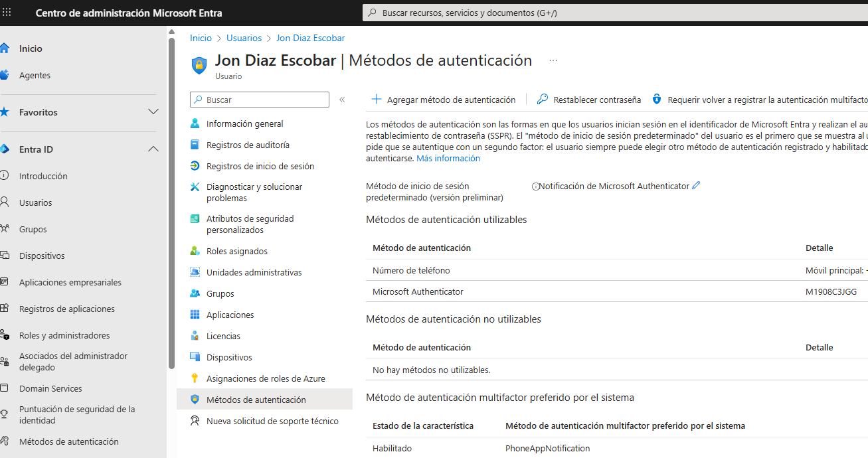This screenshot has height=458, width=868.
Task: Click the PhoneAppNotification value
Action: [x=547, y=448]
